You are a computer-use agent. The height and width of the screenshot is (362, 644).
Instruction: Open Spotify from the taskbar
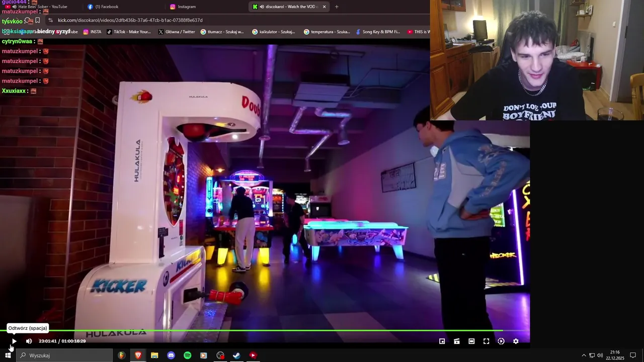[x=187, y=355]
